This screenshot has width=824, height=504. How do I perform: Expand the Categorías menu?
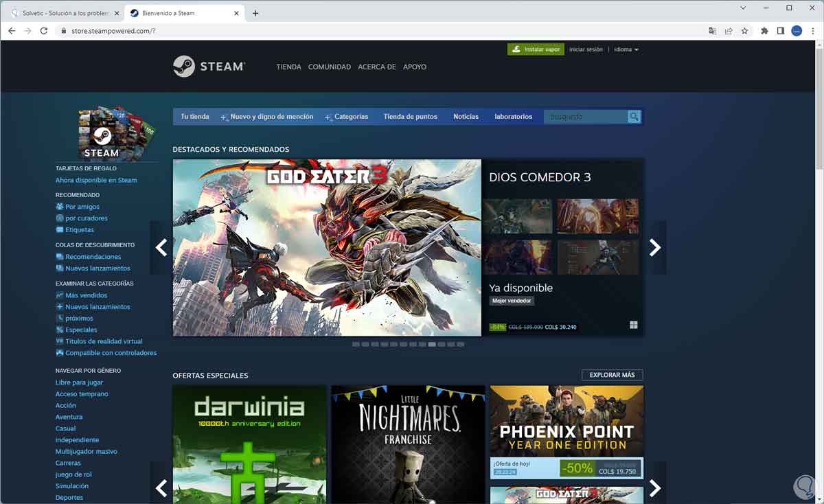pos(347,117)
